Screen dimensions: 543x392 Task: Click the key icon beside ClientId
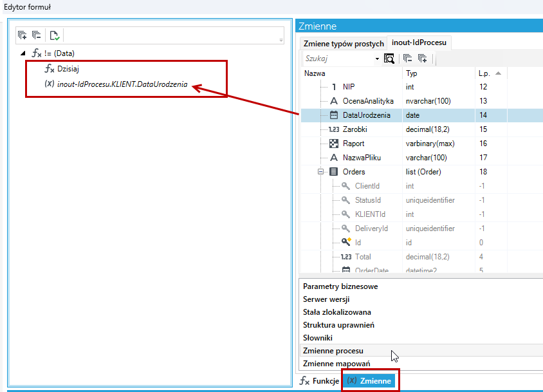(x=346, y=186)
